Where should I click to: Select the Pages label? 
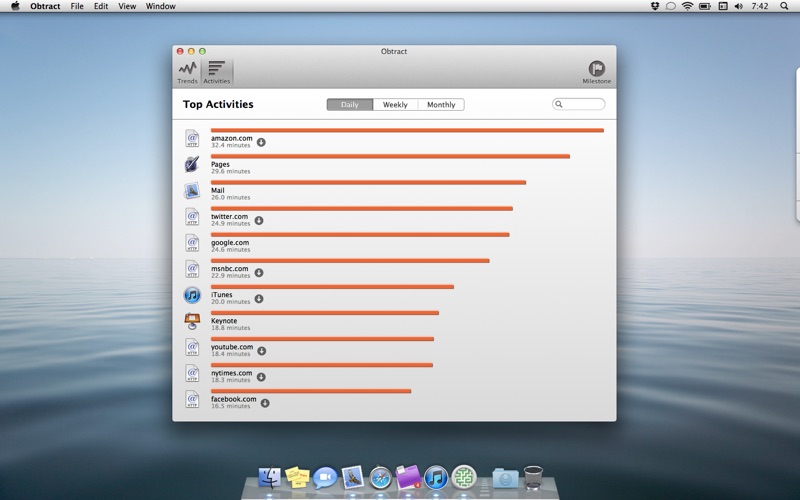point(220,164)
